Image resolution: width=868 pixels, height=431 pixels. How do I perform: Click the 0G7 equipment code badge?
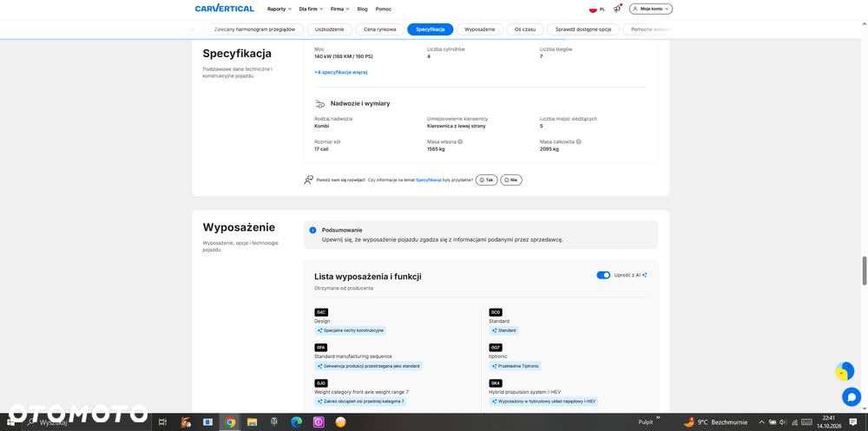(x=496, y=348)
